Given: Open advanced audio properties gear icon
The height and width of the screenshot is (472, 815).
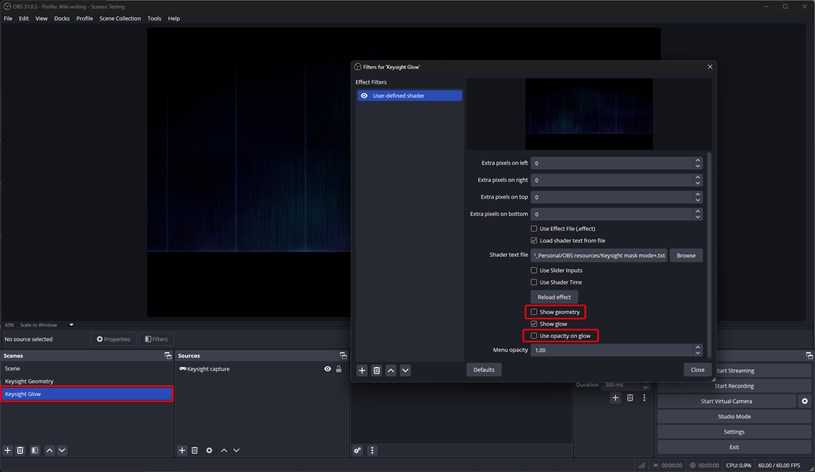Looking at the screenshot, I should [358, 450].
